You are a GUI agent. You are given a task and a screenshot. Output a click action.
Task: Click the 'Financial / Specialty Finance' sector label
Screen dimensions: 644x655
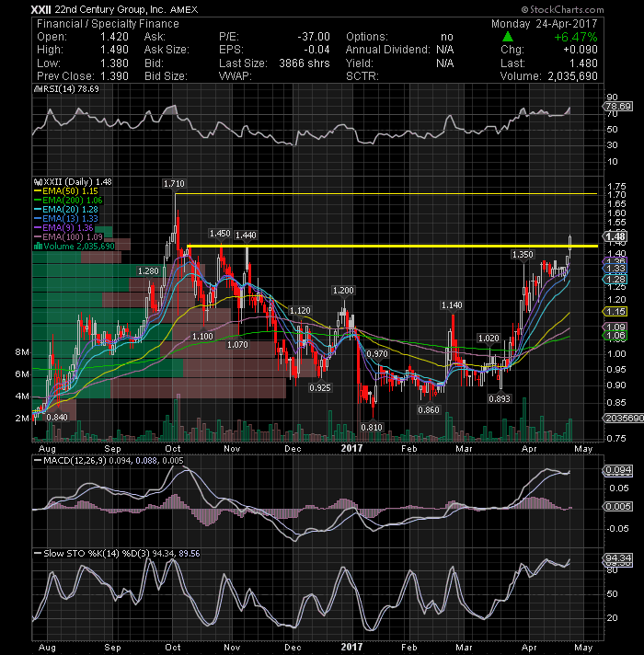point(108,24)
